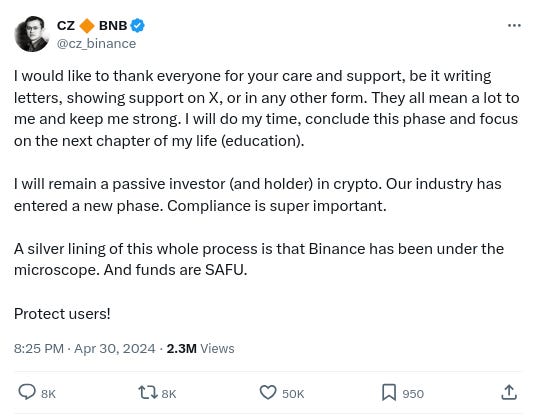The height and width of the screenshot is (416, 535).
Task: Bookmark the tweet using the bookmark icon
Action: click(389, 392)
